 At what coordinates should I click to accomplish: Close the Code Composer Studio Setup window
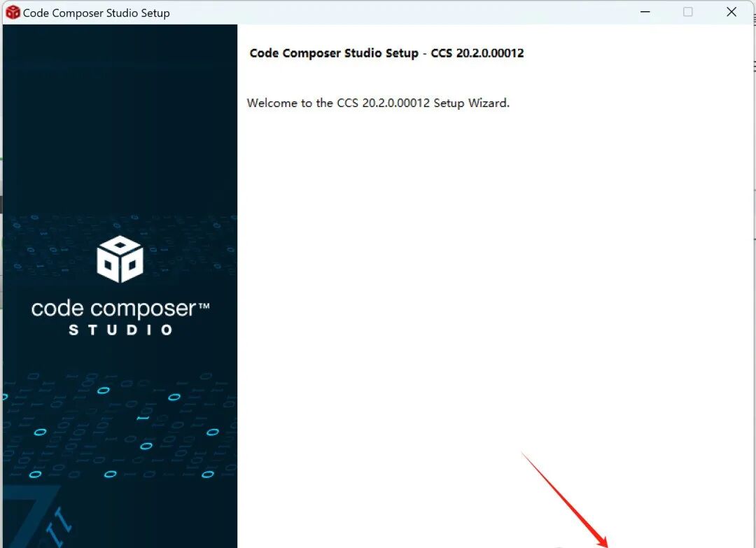coord(731,12)
